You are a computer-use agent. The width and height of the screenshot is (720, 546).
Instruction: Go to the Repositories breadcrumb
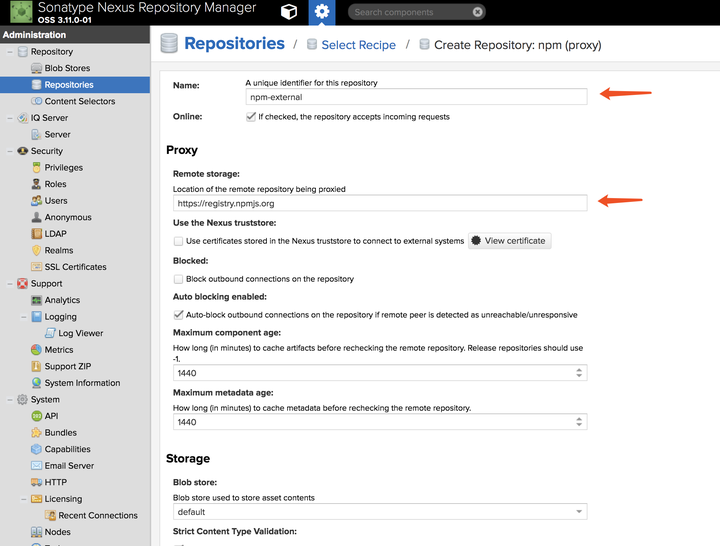coord(234,44)
